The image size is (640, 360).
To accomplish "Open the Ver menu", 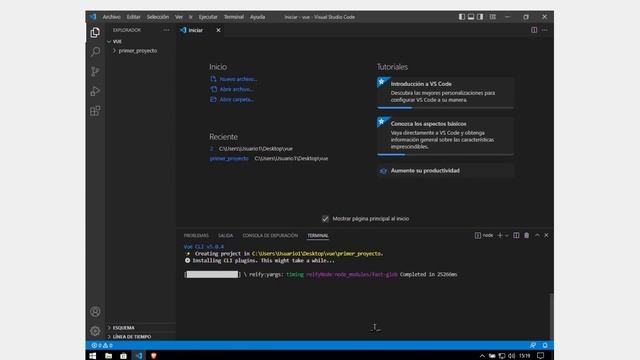I will (179, 17).
